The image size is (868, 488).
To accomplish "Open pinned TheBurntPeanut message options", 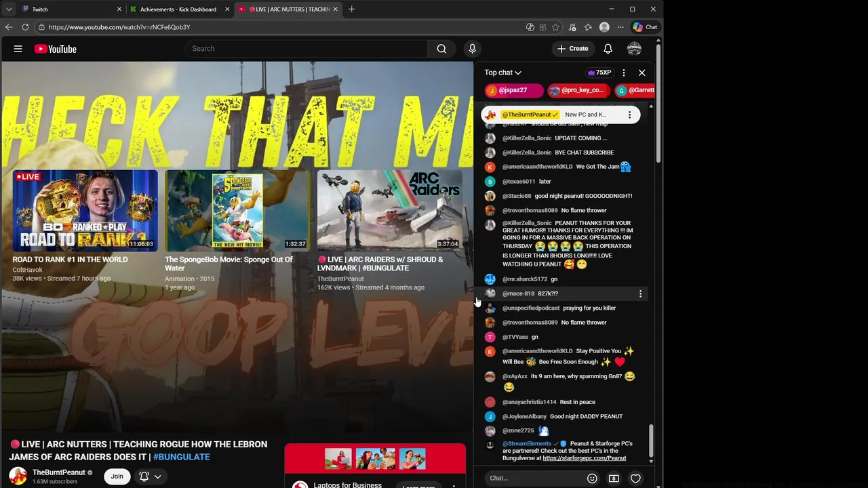I will click(629, 115).
